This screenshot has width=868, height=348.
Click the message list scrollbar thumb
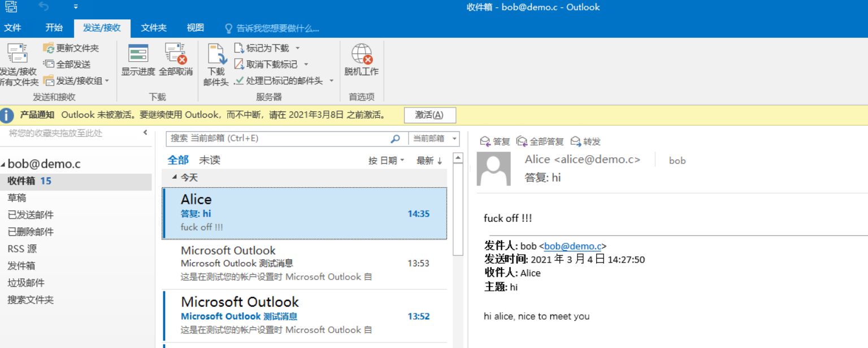pos(458,209)
